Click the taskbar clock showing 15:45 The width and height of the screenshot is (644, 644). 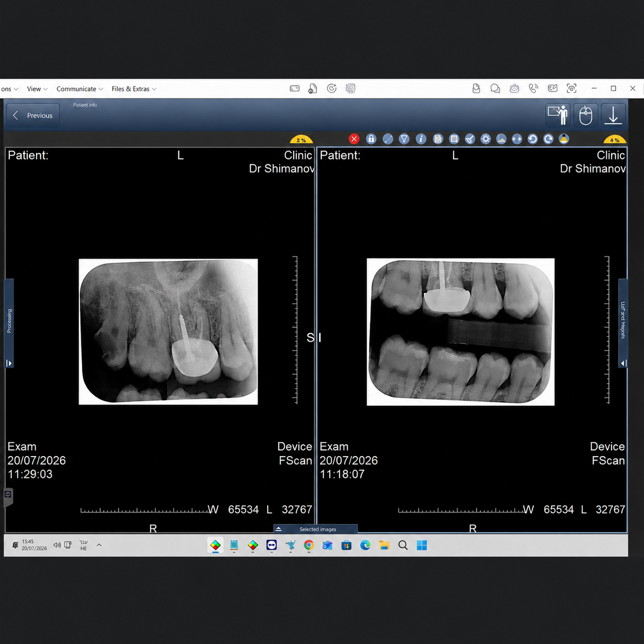click(34, 545)
